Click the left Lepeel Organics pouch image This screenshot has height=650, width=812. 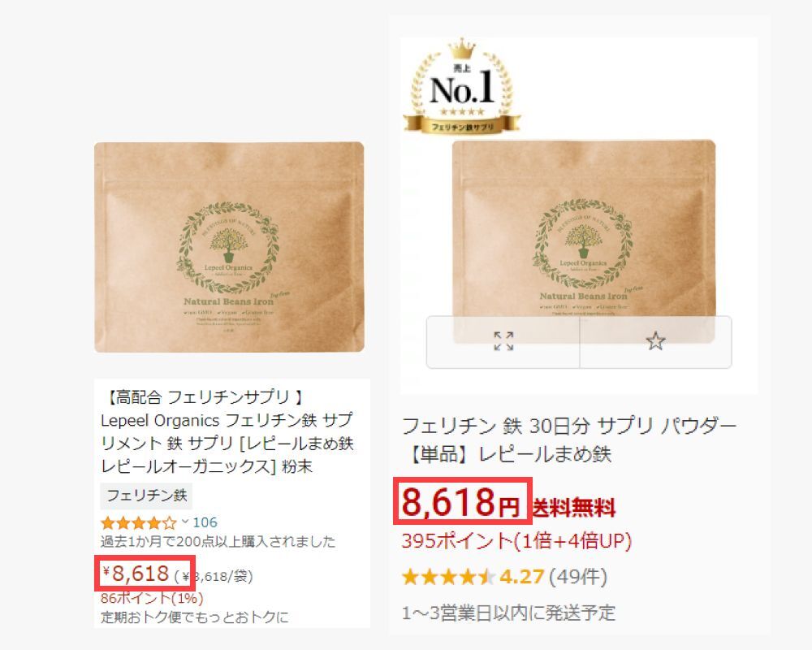coord(229,247)
